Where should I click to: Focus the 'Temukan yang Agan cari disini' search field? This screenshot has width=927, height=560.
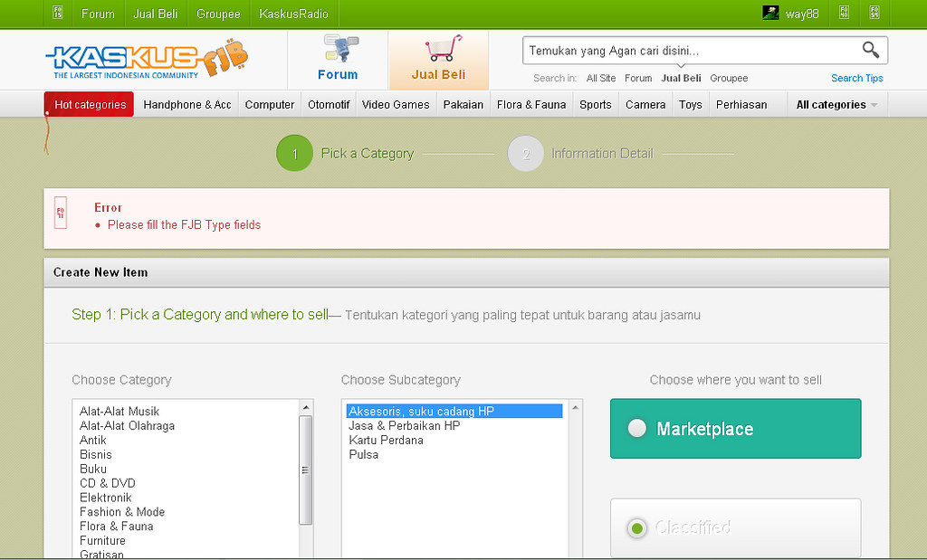[692, 51]
